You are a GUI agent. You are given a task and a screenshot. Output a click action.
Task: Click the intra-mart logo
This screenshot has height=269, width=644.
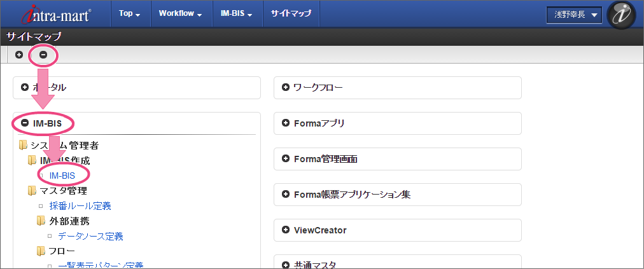pyautogui.click(x=55, y=14)
